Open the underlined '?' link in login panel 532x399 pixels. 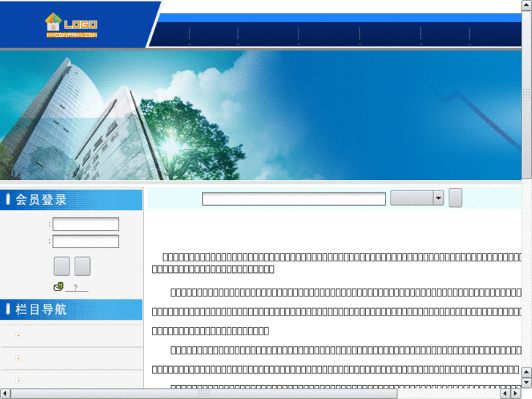click(76, 288)
